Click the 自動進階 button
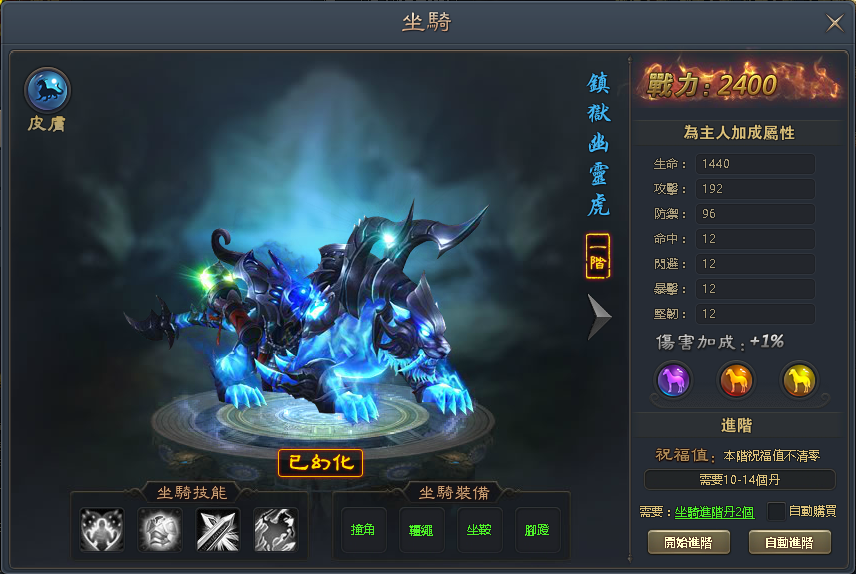The height and width of the screenshot is (574, 856). [789, 542]
